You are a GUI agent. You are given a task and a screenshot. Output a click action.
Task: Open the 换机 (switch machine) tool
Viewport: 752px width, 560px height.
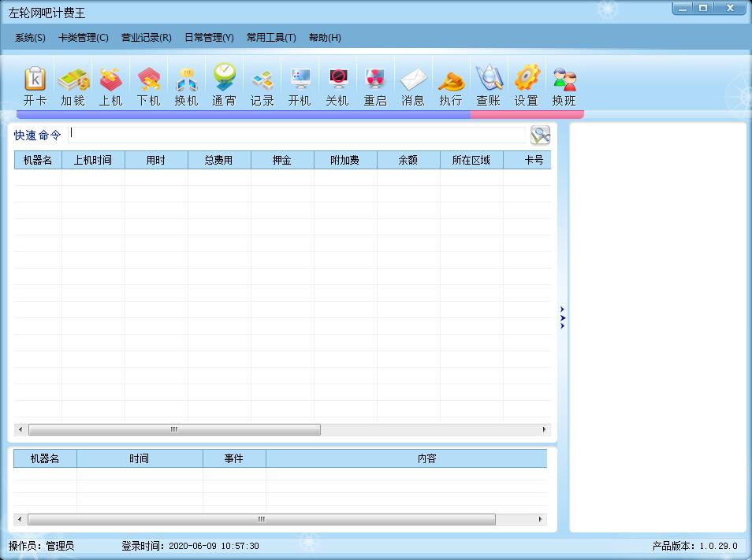coord(186,83)
